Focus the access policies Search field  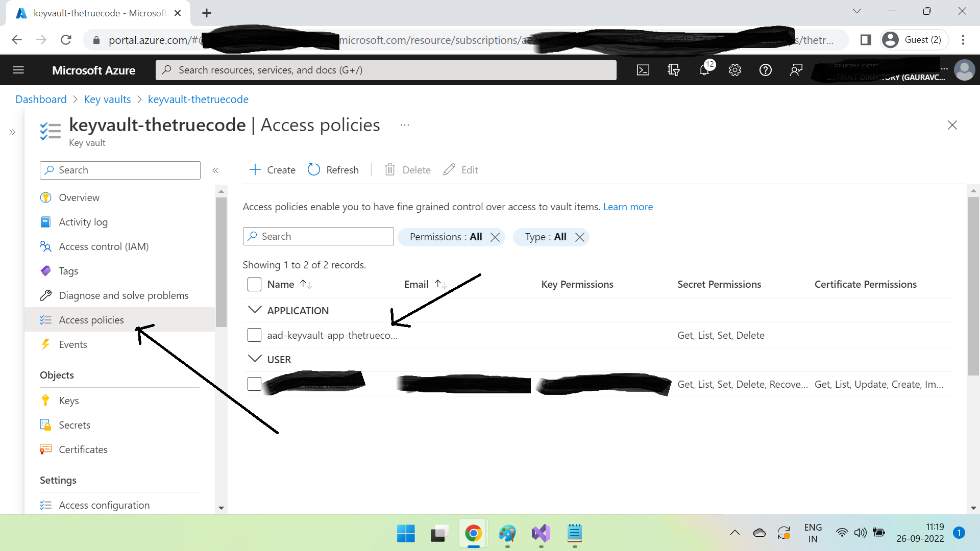point(318,236)
